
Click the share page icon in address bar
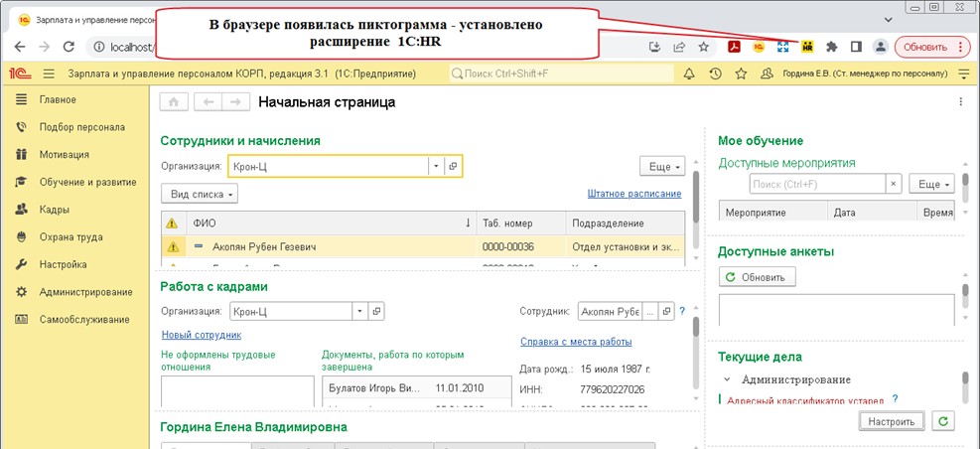[x=679, y=47]
